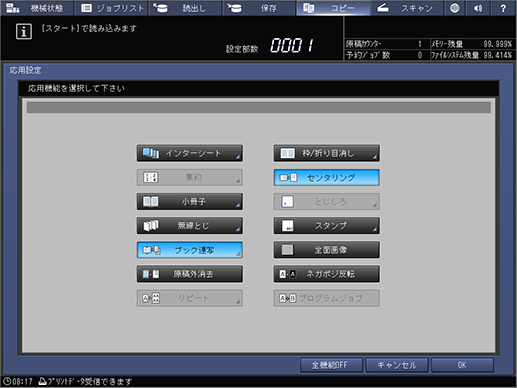Click the 予約ジョブ数 row
This screenshot has width=517, height=388.
coord(386,55)
